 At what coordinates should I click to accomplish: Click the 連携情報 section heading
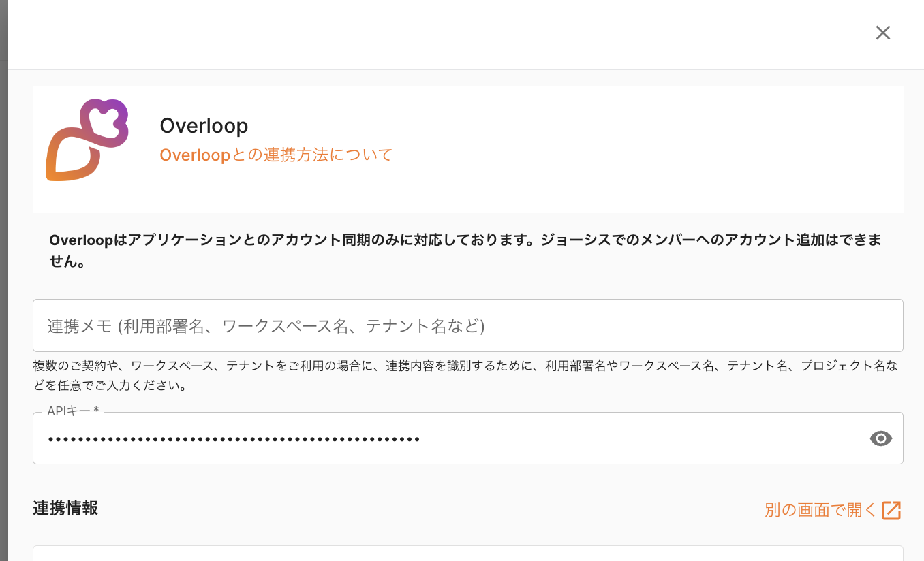point(65,508)
